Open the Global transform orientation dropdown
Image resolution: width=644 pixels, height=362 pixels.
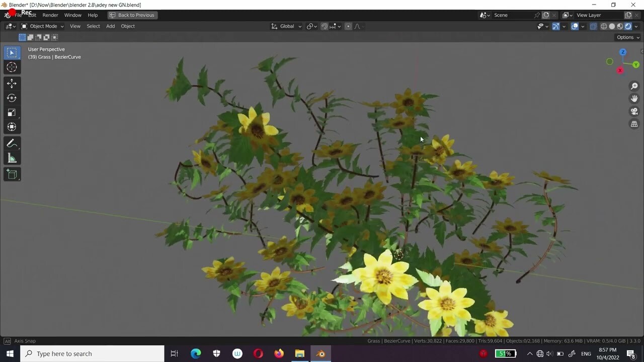(x=286, y=26)
